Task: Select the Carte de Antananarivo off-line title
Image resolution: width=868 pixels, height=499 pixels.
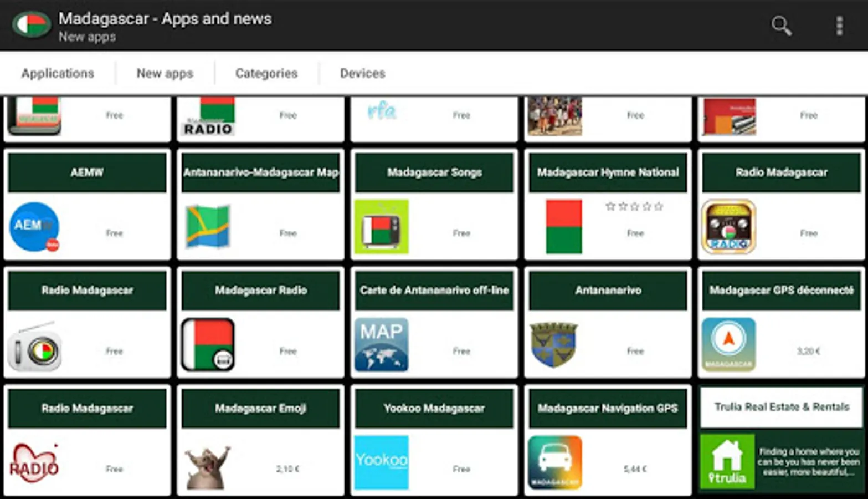Action: pyautogui.click(x=434, y=290)
